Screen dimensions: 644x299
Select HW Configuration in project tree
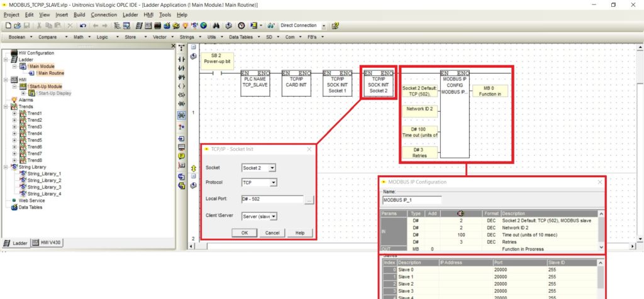point(36,53)
